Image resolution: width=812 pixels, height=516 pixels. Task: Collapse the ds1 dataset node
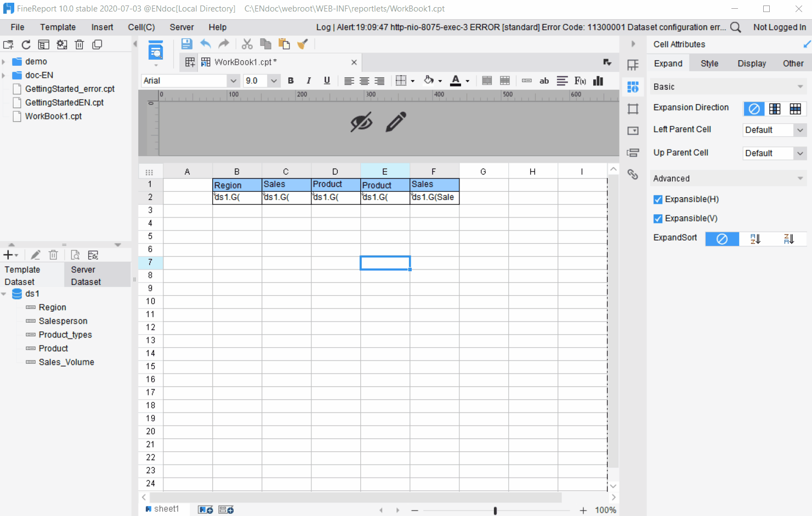pos(4,294)
